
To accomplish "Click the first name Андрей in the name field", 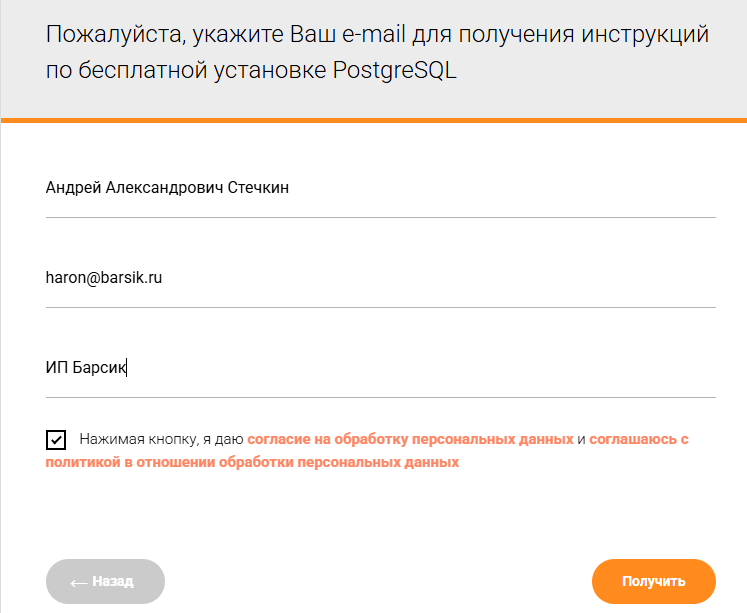I will pyautogui.click(x=72, y=187).
